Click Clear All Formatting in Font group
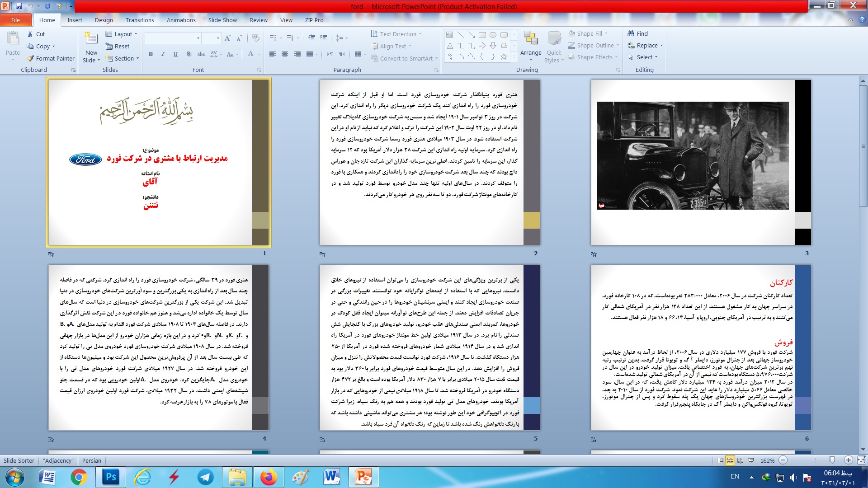 pos(256,38)
